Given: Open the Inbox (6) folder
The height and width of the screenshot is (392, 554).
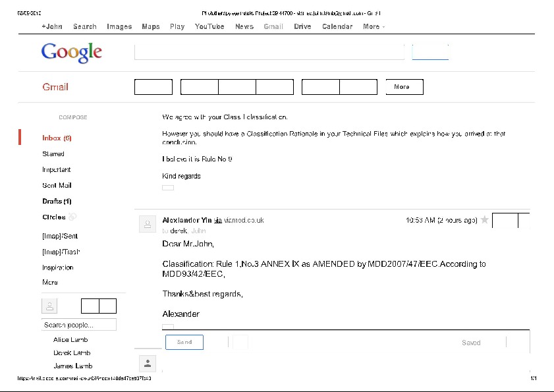Looking at the screenshot, I should click(57, 138).
